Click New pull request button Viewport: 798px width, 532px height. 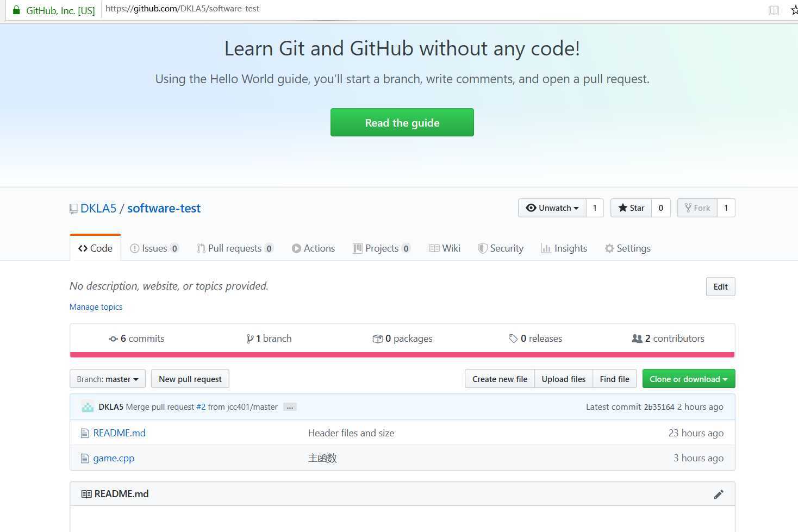pos(190,379)
